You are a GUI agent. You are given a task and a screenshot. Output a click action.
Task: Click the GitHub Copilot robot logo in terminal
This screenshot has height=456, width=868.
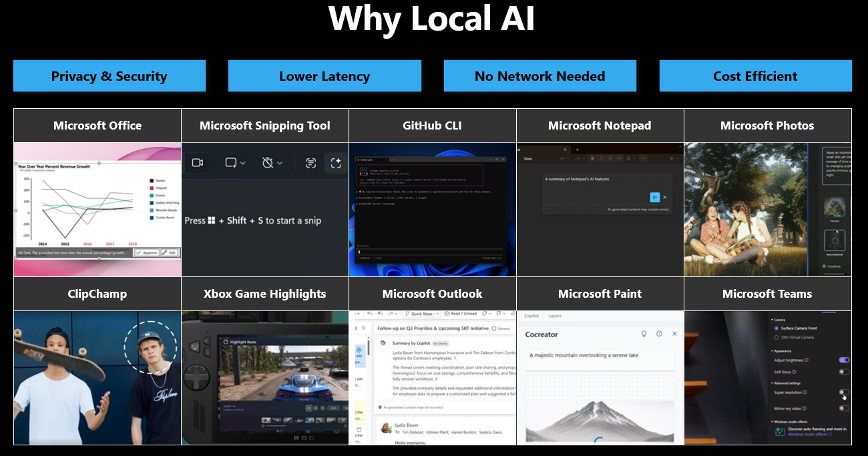pyautogui.click(x=365, y=172)
